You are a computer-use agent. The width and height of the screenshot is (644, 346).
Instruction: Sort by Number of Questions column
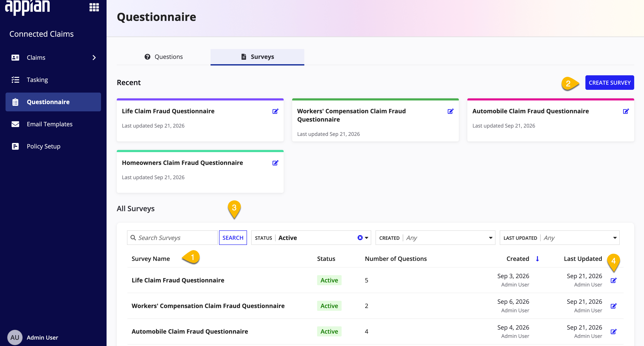(396, 259)
